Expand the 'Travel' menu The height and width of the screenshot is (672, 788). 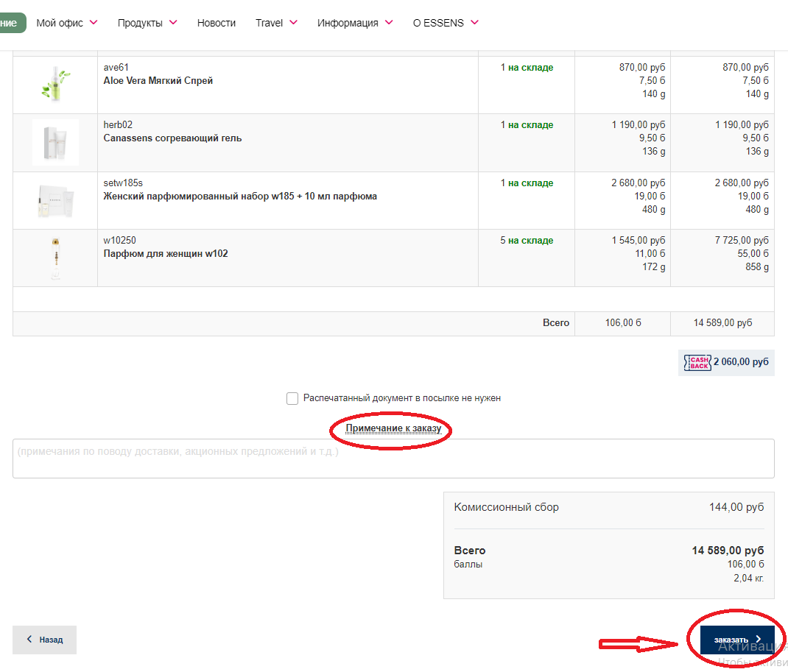point(276,23)
